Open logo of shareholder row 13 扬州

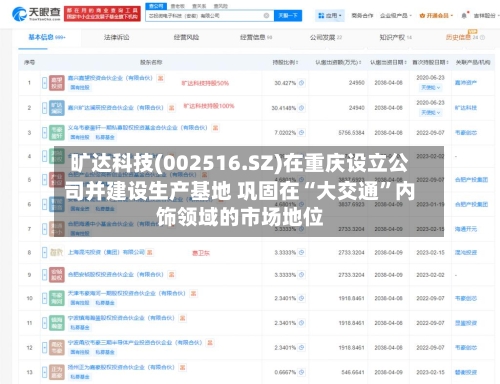[57, 372]
